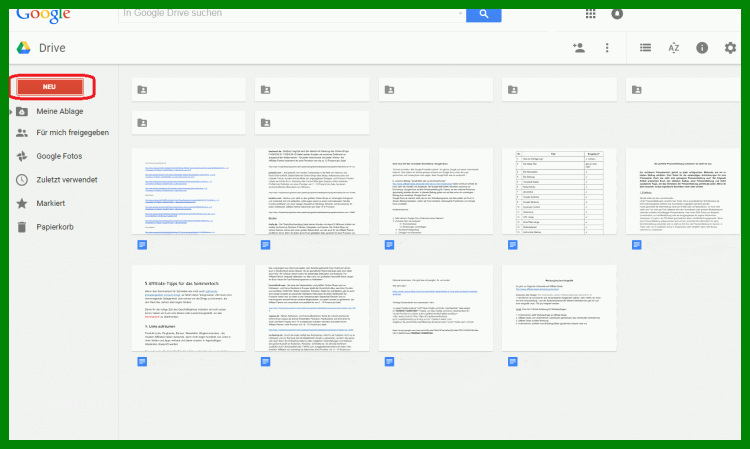Select the document thumbnail listing blue links

click(188, 191)
